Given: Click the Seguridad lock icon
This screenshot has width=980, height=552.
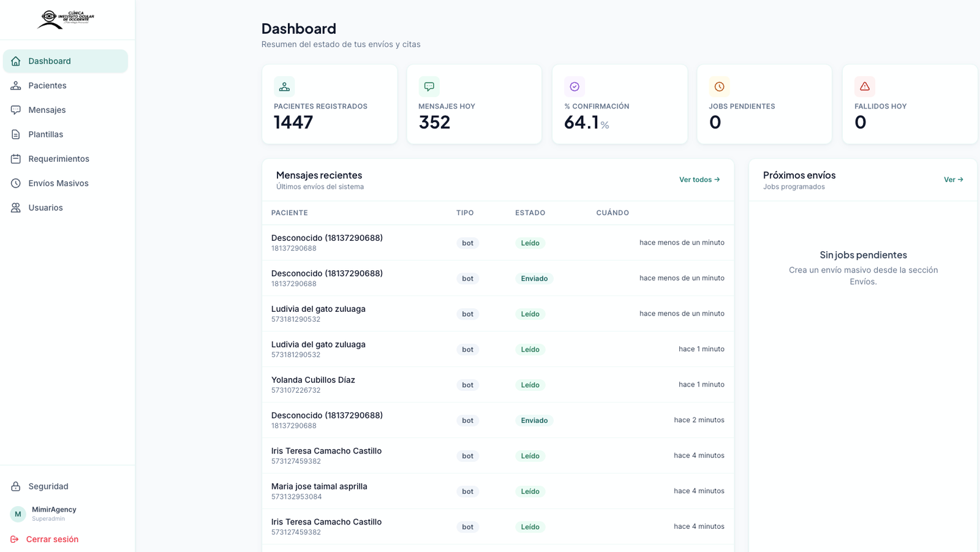Looking at the screenshot, I should (16, 486).
